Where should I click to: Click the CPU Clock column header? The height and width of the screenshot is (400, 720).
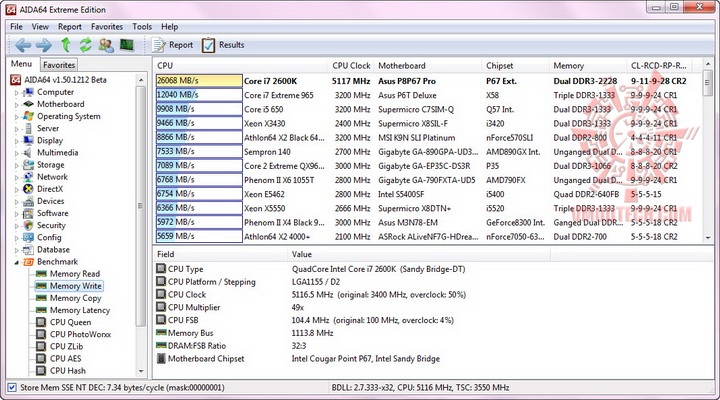[x=351, y=66]
